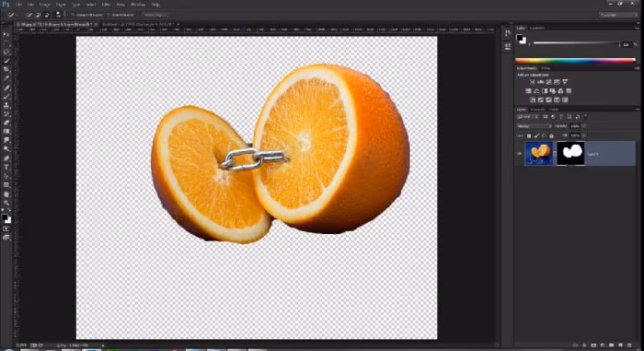Image resolution: width=644 pixels, height=351 pixels.
Task: Add an Invert adjustment
Action: pos(533,100)
